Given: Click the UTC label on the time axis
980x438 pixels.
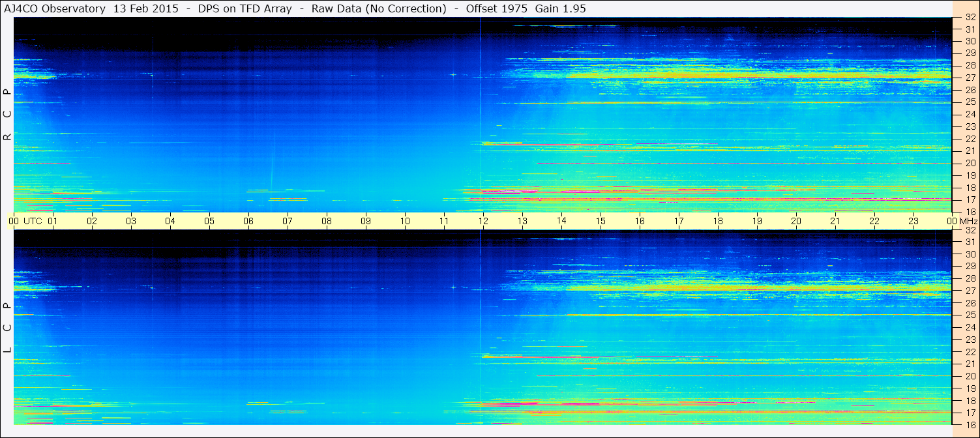Looking at the screenshot, I should [33, 221].
